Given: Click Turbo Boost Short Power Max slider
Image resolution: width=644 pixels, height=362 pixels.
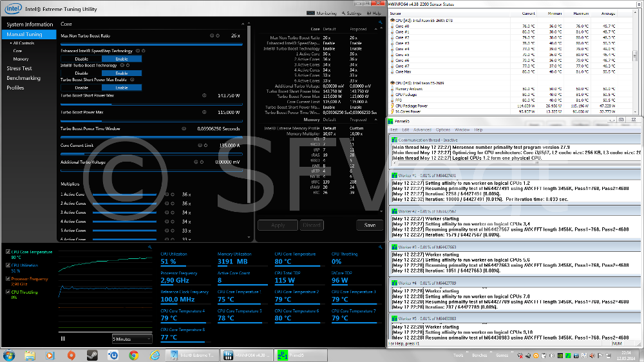Looking at the screenshot, I should [x=151, y=105].
